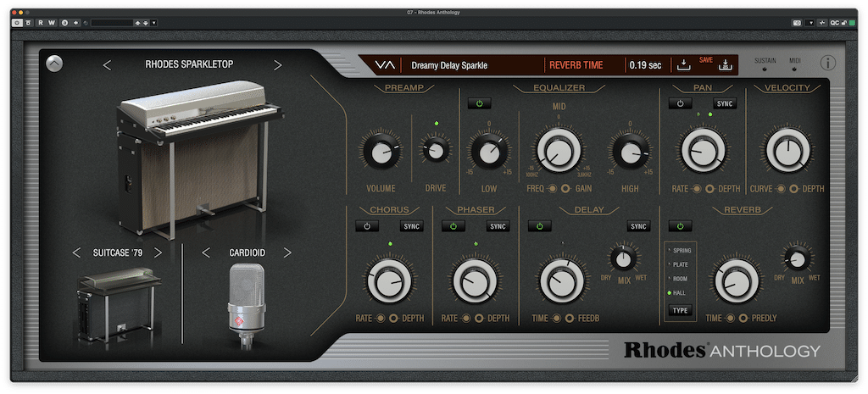Select previous cabinet before Suitcase '79
Viewport: 868px width, 394px height.
(x=76, y=252)
